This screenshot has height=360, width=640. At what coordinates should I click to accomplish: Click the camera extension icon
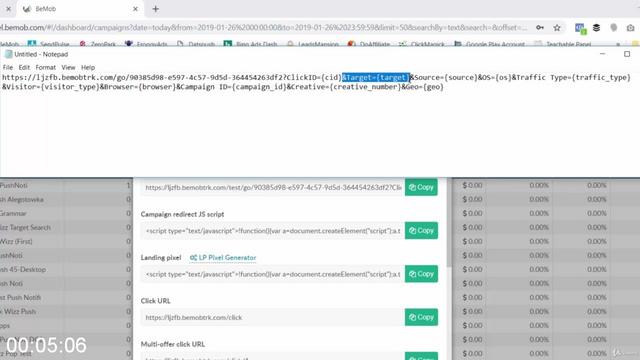pos(630,28)
